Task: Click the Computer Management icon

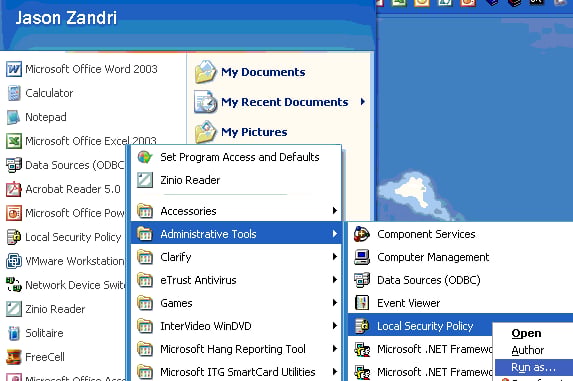Action: tap(362, 257)
